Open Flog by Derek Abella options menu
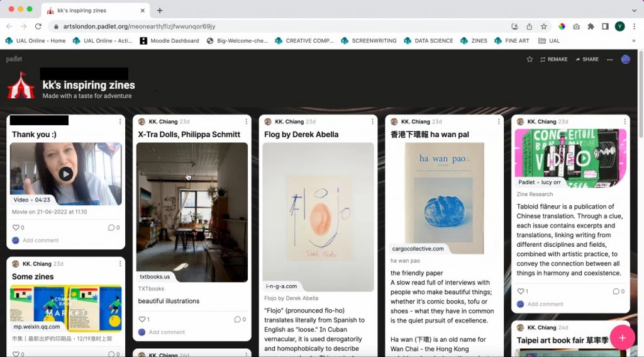The width and height of the screenshot is (644, 357). (372, 122)
